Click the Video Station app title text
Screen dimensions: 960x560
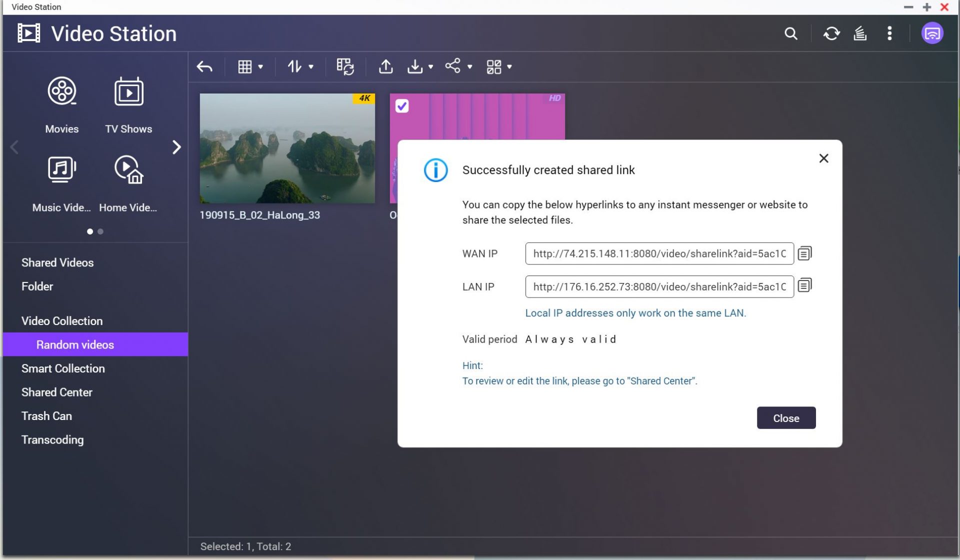tap(113, 33)
